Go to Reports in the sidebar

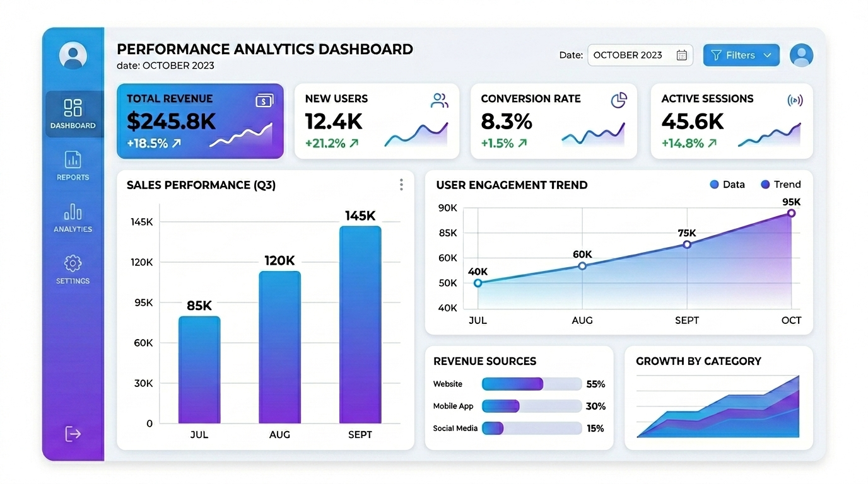click(x=73, y=166)
